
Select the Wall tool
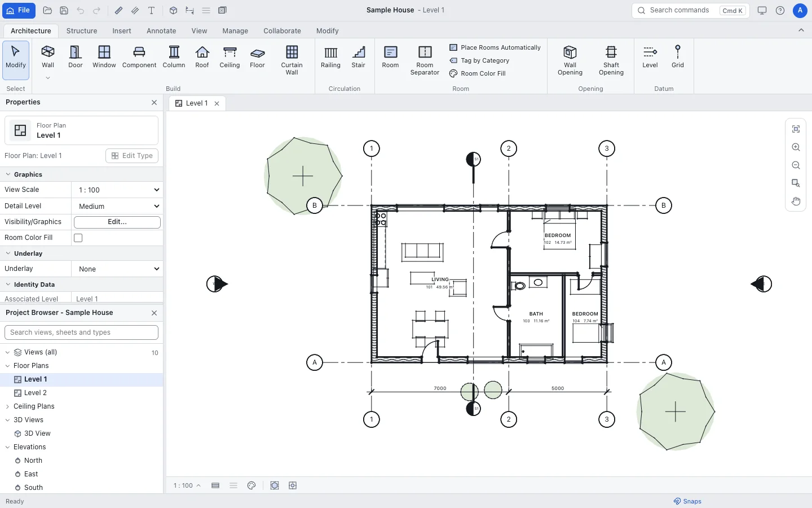[x=48, y=57]
